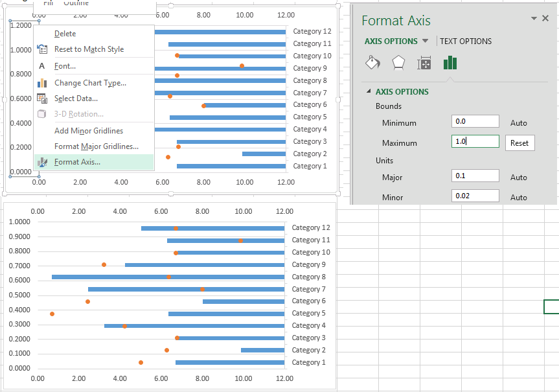Screen dimensions: 559x392
Task: Click Auto next to Minimum
Action: pos(518,123)
